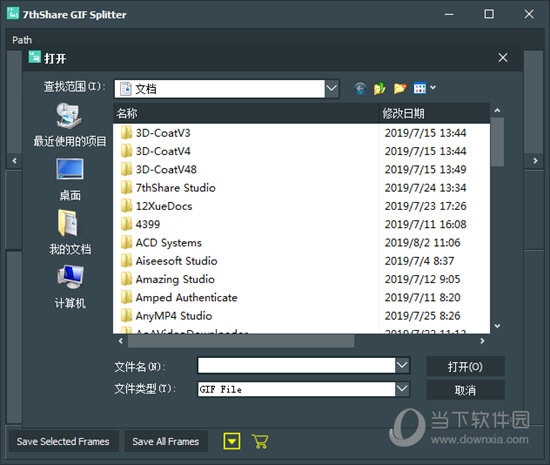Click the yellow dropdown arrow button

click(x=232, y=441)
